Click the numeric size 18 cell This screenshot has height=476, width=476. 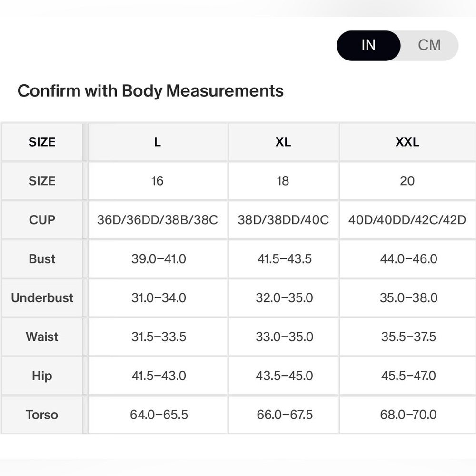point(283,181)
